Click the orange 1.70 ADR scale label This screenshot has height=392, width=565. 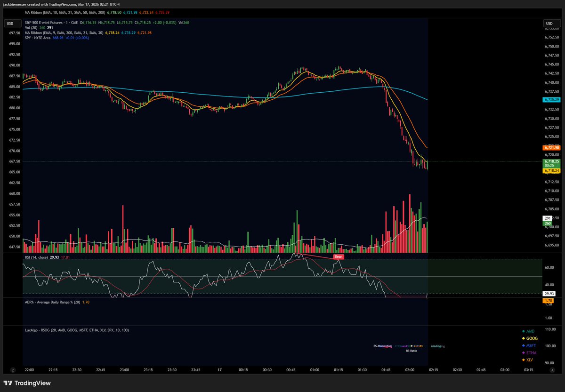coord(548,300)
